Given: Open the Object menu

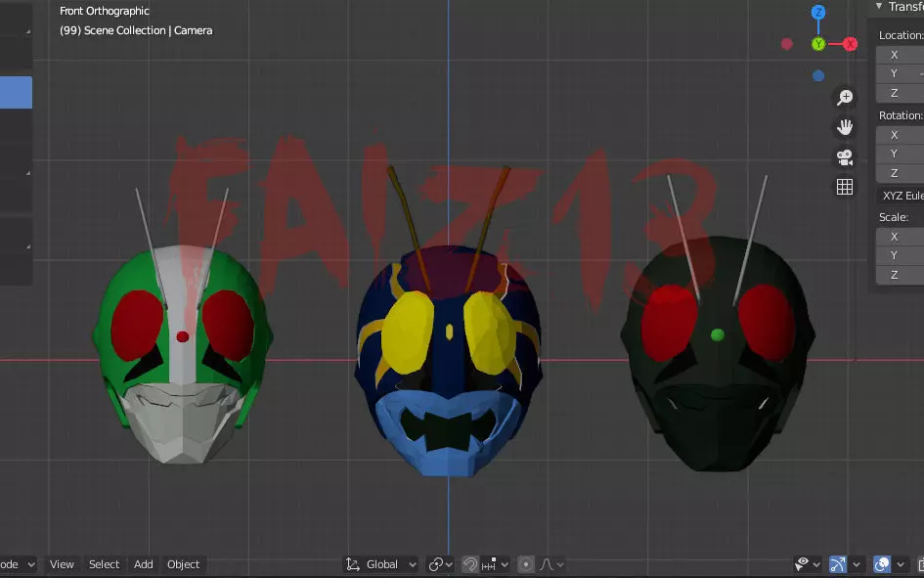Looking at the screenshot, I should click(183, 564).
